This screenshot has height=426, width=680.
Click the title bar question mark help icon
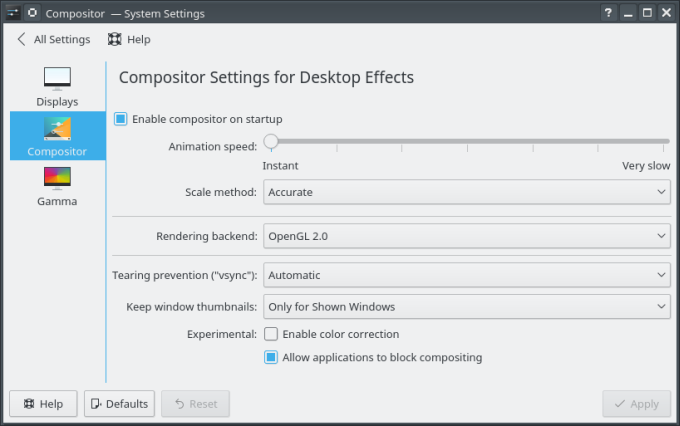[608, 13]
